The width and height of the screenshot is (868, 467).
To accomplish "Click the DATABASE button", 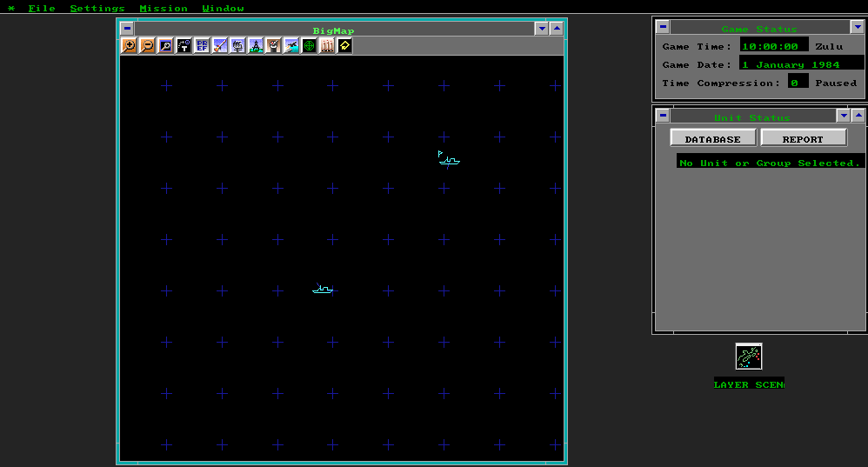I will (x=713, y=137).
